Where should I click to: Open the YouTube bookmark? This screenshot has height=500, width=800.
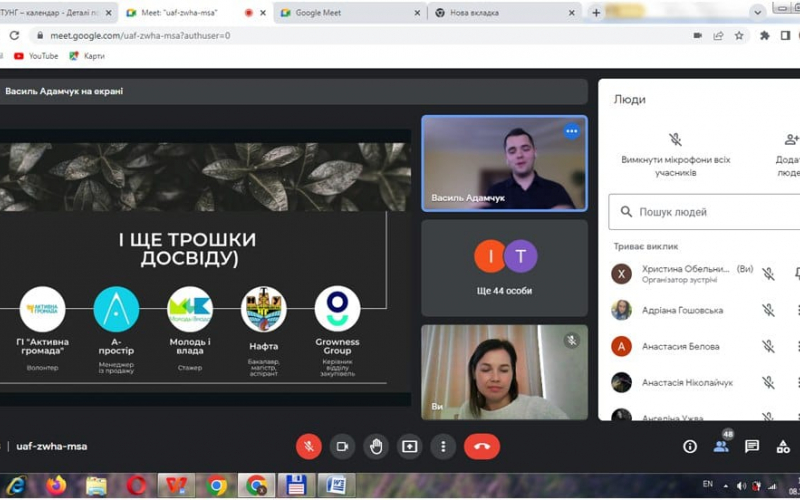click(x=36, y=56)
